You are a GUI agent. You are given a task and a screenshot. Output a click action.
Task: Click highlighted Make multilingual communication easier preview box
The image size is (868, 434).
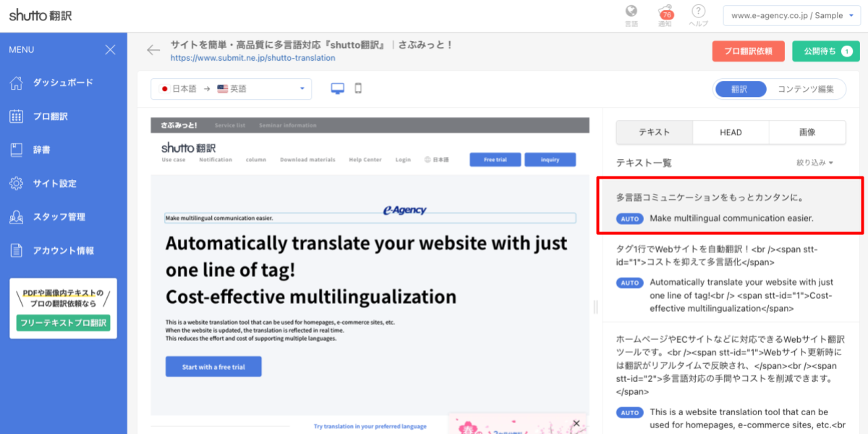[370, 218]
